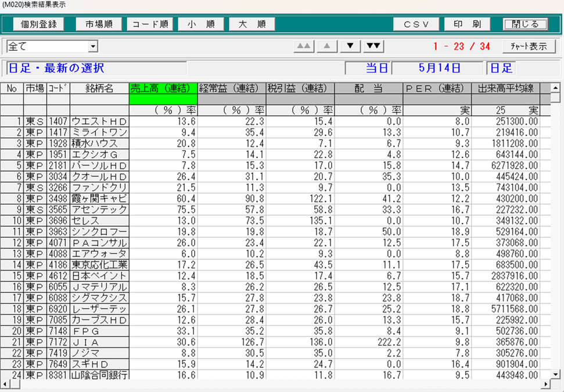Select the 日本ペイント stock name
The width and height of the screenshot is (564, 392).
tap(100, 276)
